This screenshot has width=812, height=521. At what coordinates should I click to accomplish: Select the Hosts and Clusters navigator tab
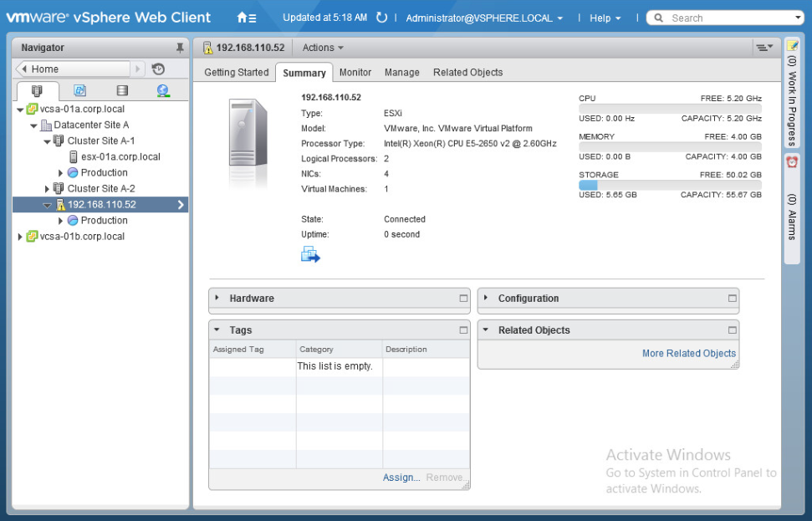point(37,90)
